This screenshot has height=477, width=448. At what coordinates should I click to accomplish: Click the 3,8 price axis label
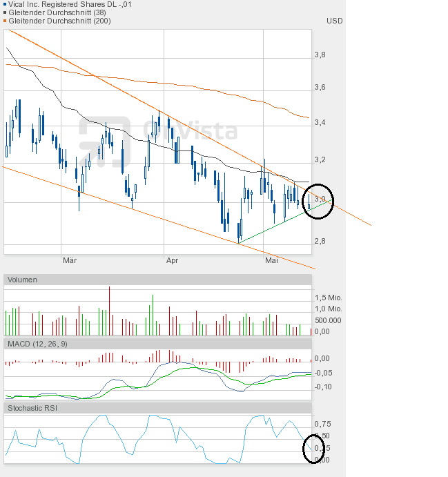[320, 55]
